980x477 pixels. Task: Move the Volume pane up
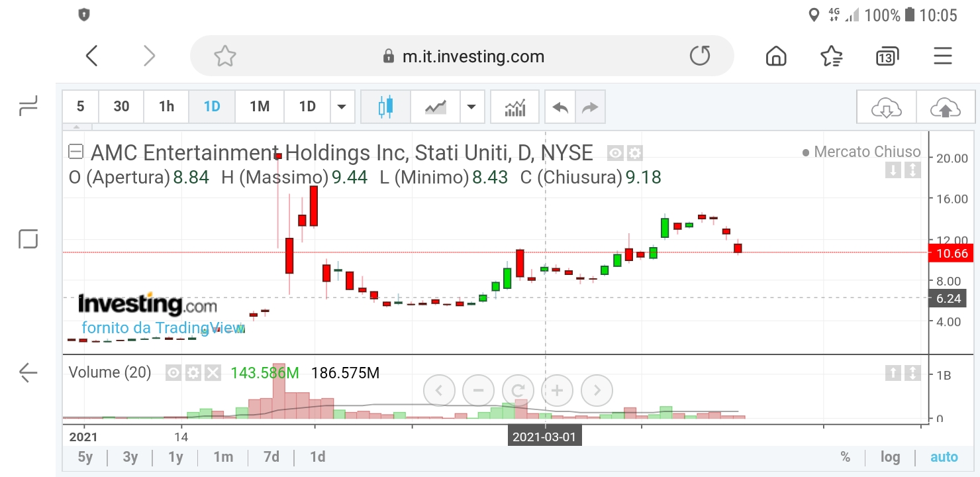point(893,373)
